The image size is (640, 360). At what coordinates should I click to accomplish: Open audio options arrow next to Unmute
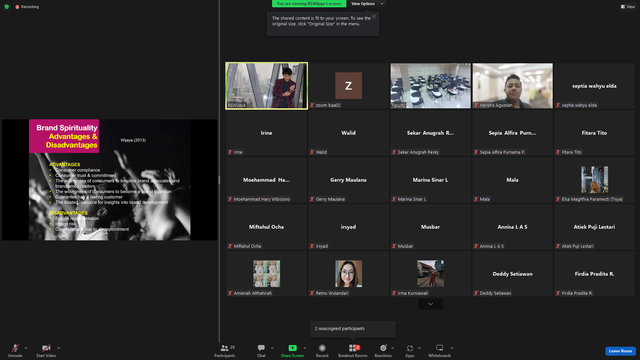point(26,348)
